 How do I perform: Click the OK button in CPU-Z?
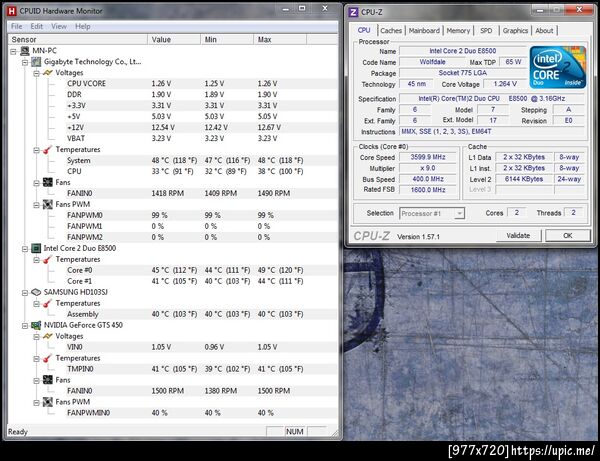pyautogui.click(x=567, y=236)
